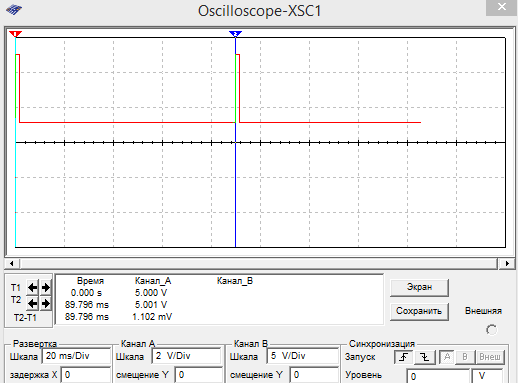Click the Сохранить button

click(x=419, y=311)
